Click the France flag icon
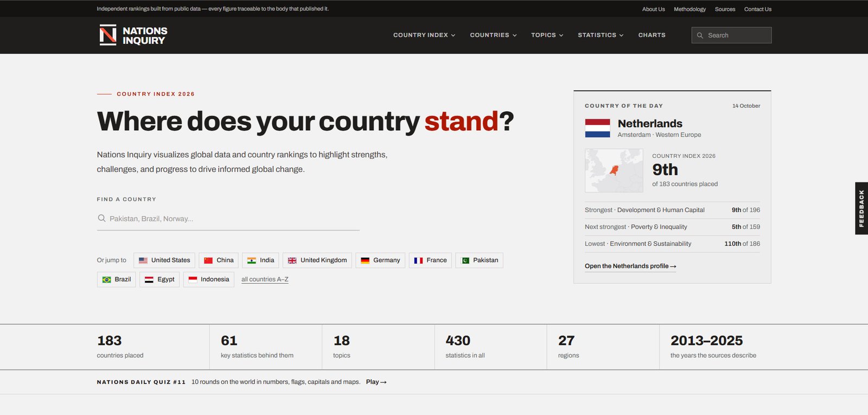Viewport: 868px width, 415px height. pos(418,260)
